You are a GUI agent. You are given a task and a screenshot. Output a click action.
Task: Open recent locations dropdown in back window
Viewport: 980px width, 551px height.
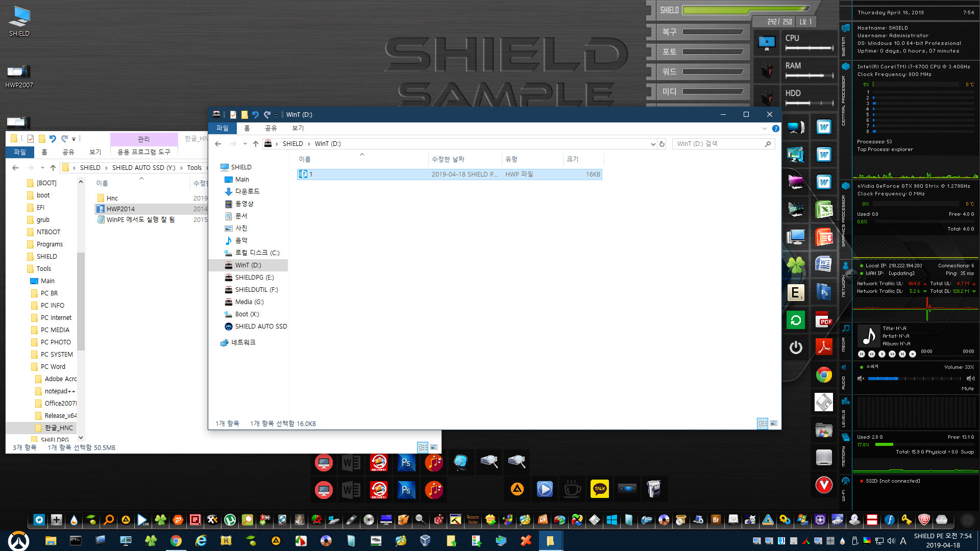coord(42,168)
